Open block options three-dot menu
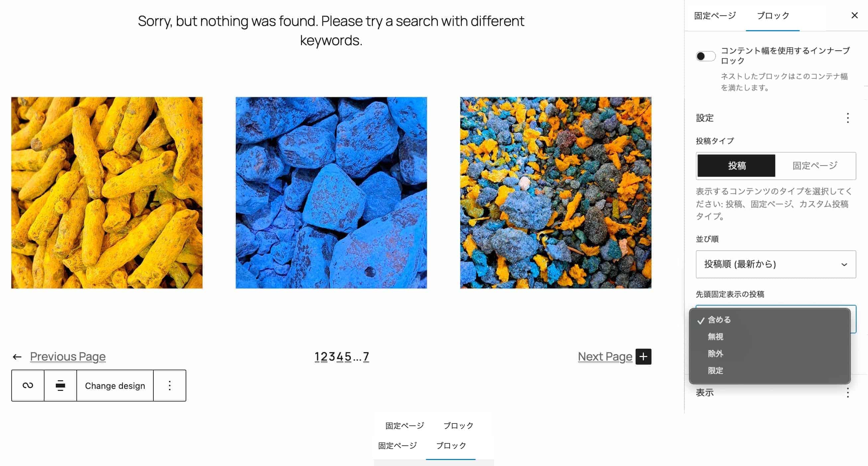Viewport: 868px width, 466px height. coord(169,386)
